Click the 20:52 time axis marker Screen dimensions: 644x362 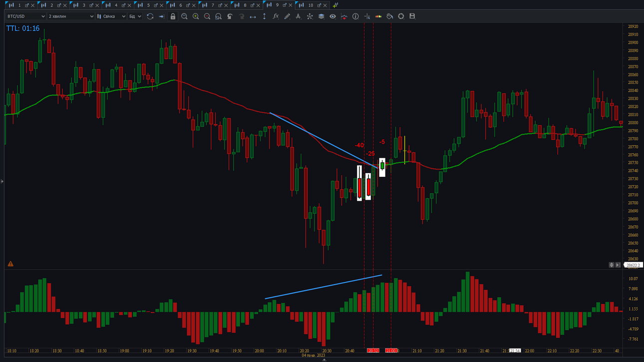click(x=373, y=351)
